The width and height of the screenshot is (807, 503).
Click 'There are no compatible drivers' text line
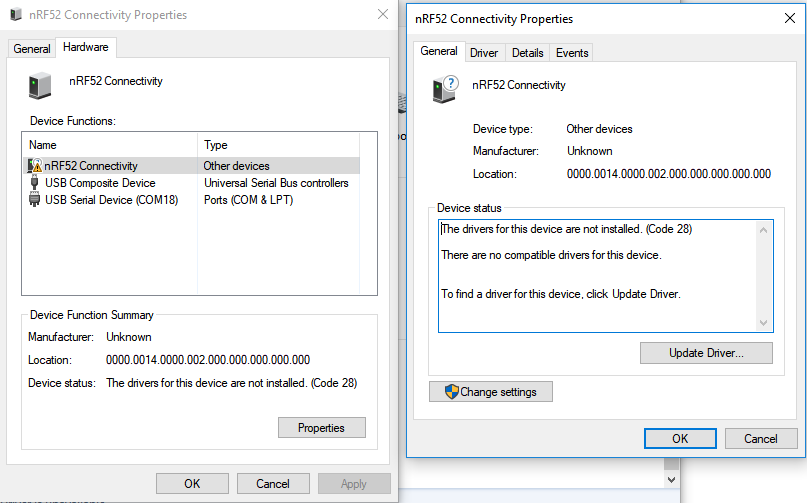(551, 255)
